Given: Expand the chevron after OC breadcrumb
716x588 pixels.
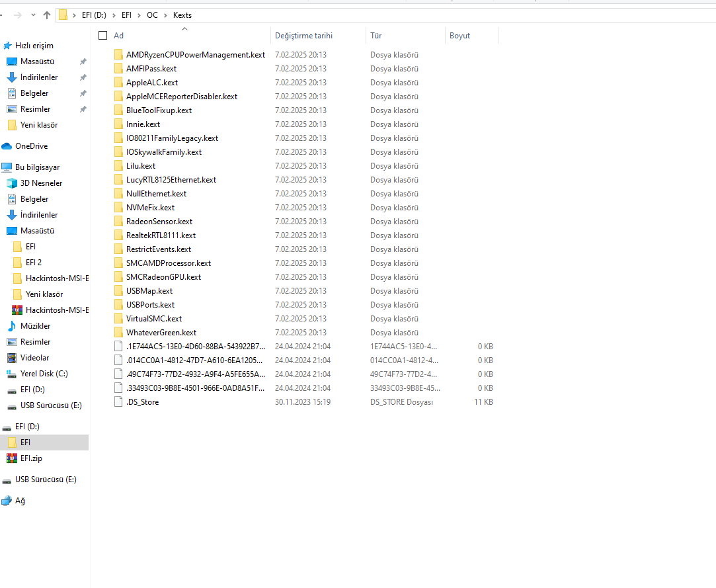Looking at the screenshot, I should coord(165,15).
